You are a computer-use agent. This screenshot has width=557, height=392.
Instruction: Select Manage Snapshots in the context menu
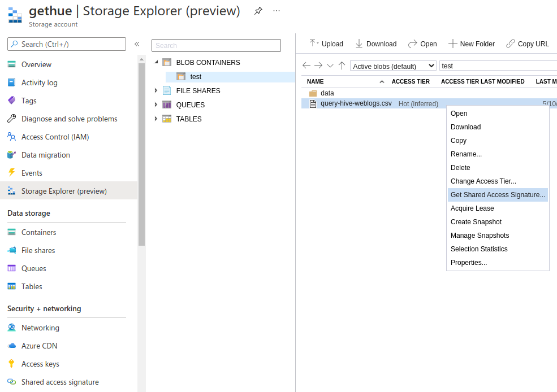click(480, 235)
